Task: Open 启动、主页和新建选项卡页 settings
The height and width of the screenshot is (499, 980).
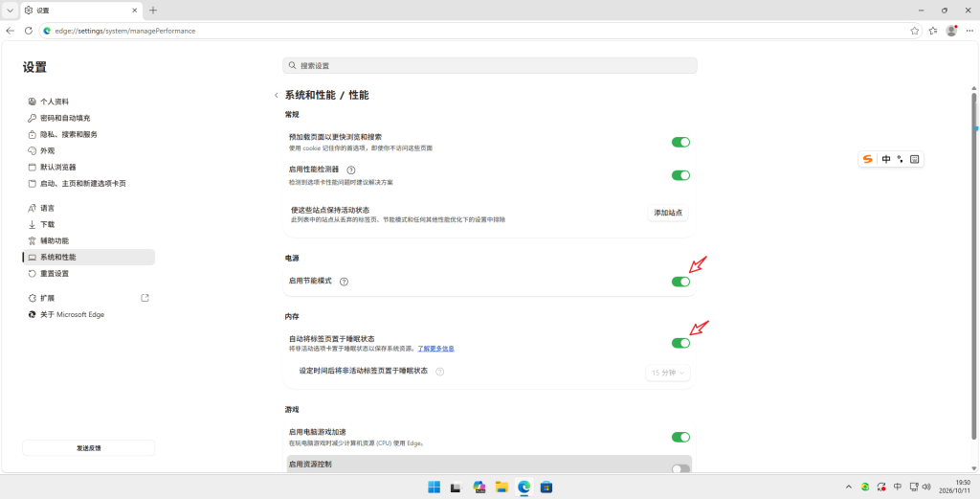Action: (88, 183)
